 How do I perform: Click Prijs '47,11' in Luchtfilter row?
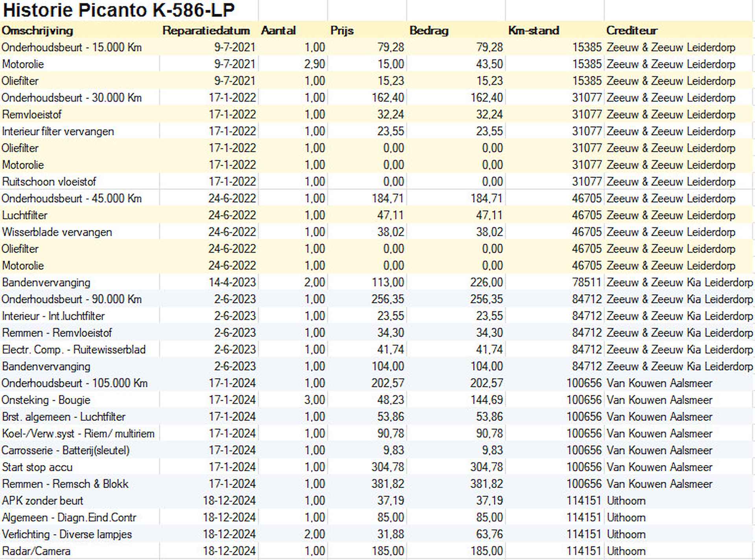click(x=390, y=215)
